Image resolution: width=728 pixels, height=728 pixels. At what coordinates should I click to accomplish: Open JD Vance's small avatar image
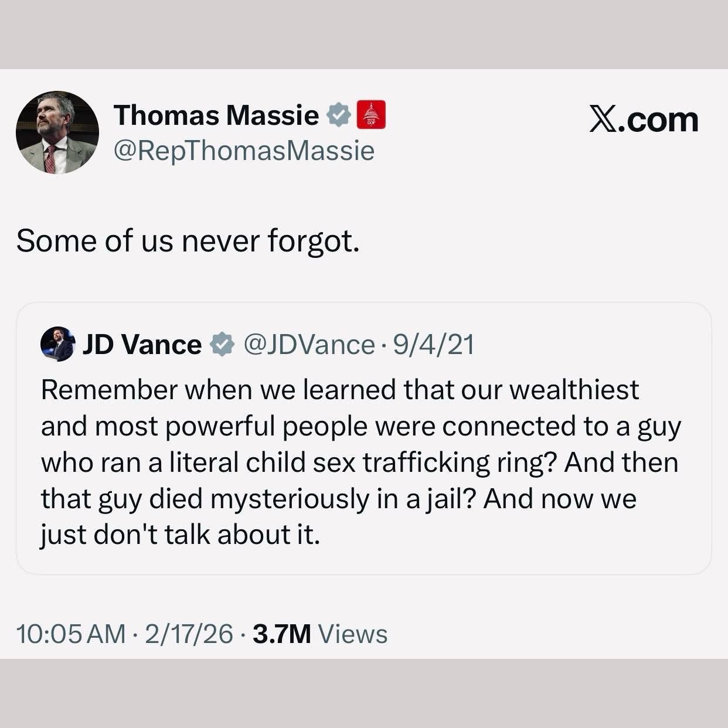tap(57, 344)
